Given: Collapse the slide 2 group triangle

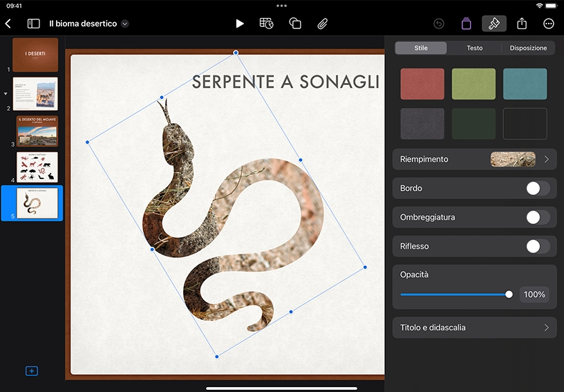Looking at the screenshot, I should click(6, 94).
